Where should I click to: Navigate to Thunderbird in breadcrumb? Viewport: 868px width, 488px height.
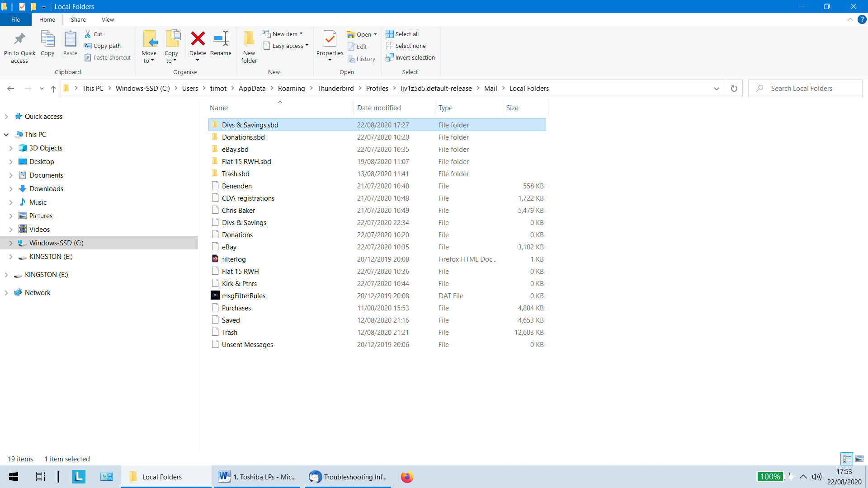pyautogui.click(x=335, y=89)
